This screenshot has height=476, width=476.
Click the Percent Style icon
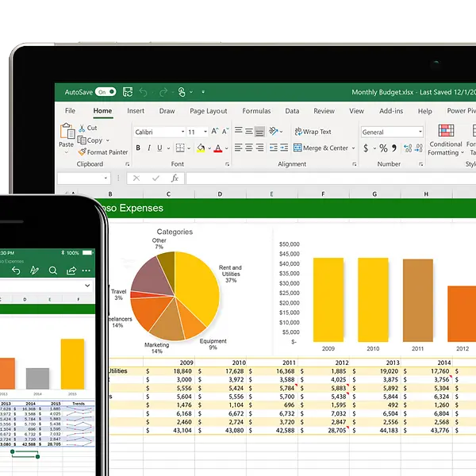(x=383, y=148)
